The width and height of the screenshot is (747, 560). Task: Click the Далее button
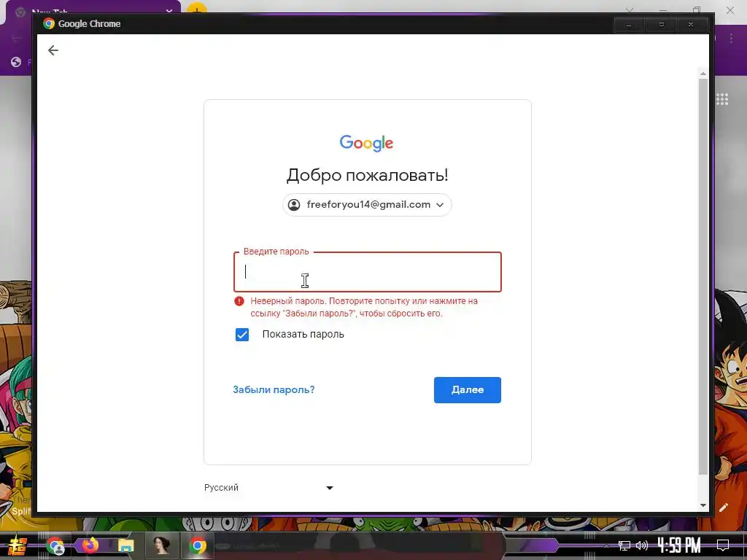[x=468, y=390]
